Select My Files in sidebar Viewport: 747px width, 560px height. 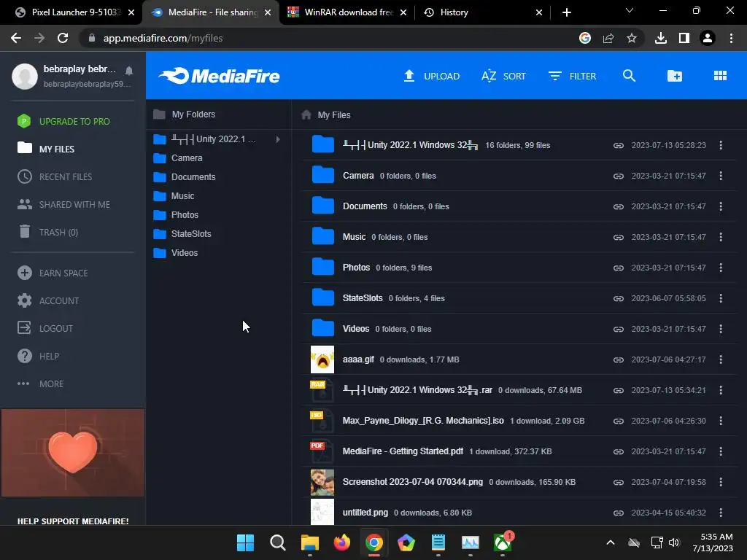point(46,149)
